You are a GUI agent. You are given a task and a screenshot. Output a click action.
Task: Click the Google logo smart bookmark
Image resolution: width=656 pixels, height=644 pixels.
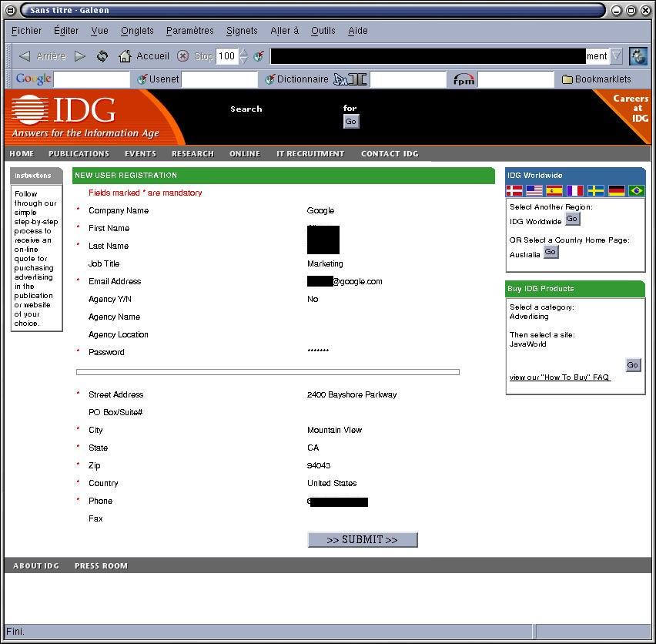[33, 79]
